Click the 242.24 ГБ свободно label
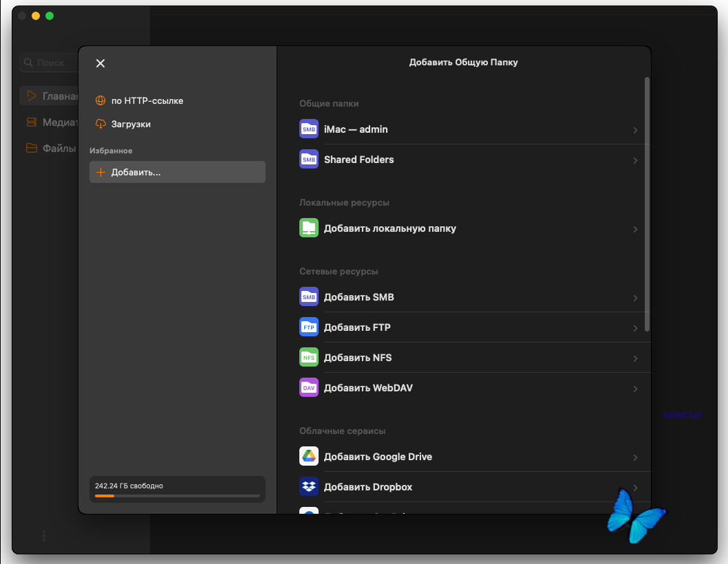This screenshot has width=728, height=564. click(129, 486)
